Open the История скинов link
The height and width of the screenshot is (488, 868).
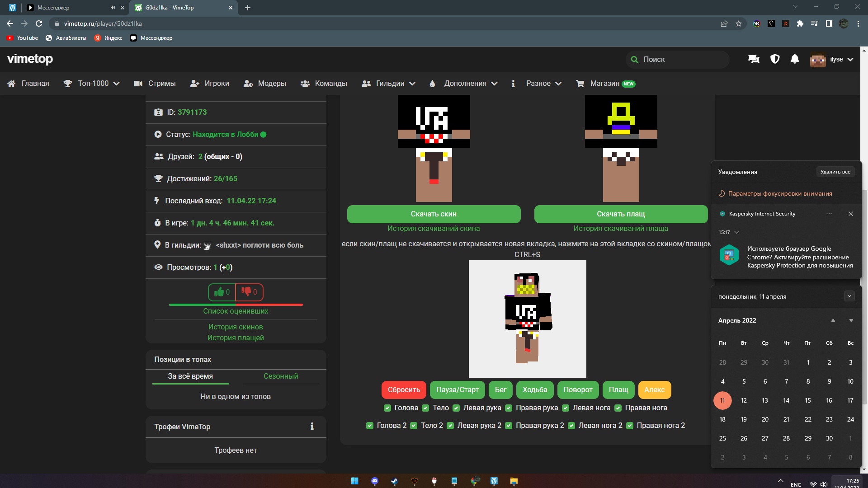click(236, 327)
